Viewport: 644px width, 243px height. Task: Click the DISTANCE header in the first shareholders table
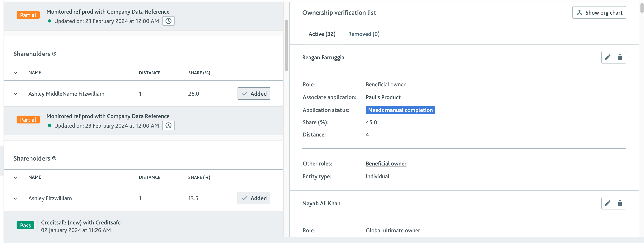coord(149,73)
